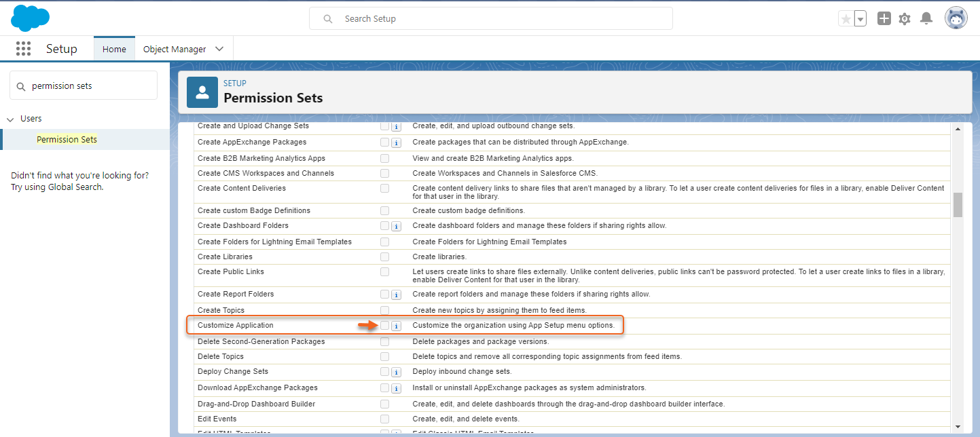980x437 pixels.
Task: Click the info icon beside Customize Application
Action: pos(396,325)
